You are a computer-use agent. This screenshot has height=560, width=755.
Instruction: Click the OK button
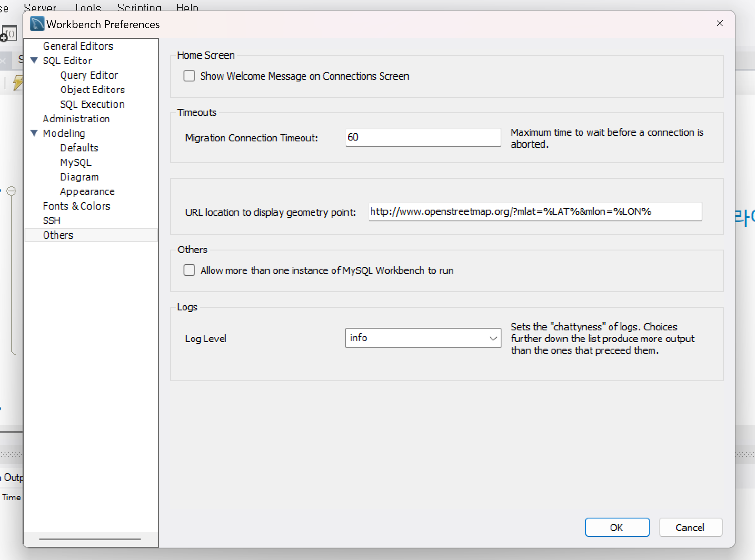(x=617, y=527)
